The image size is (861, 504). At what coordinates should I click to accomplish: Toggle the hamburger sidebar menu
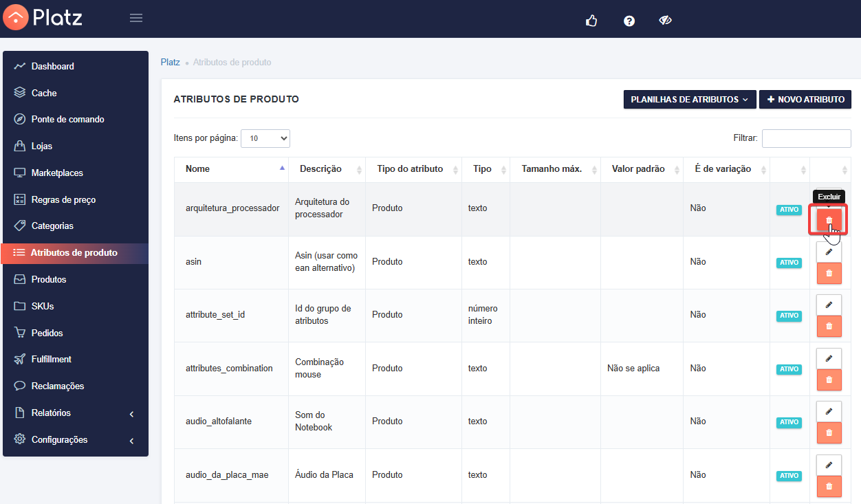(x=136, y=18)
